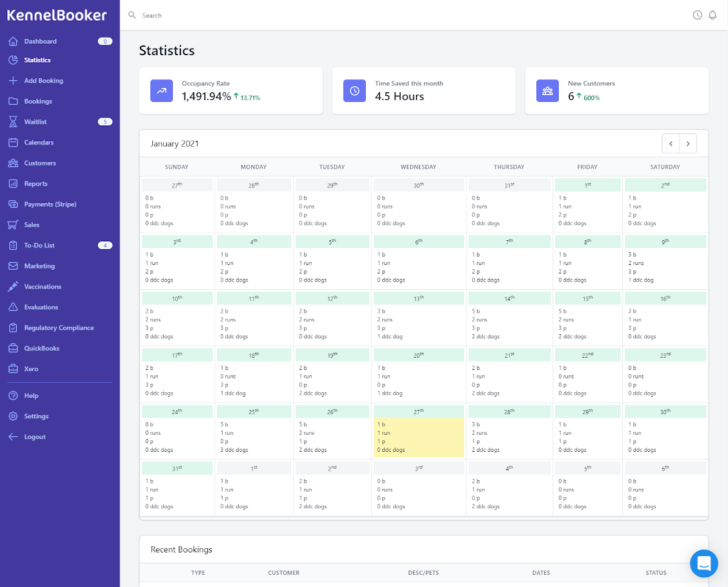Open the Add Booking page
This screenshot has height=587, width=728.
coord(44,81)
